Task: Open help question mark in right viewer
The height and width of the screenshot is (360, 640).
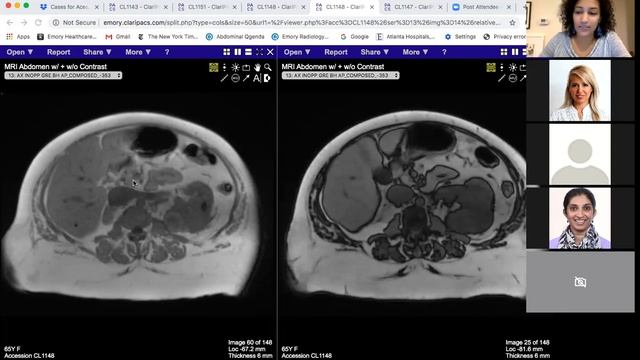Action: 444,52
